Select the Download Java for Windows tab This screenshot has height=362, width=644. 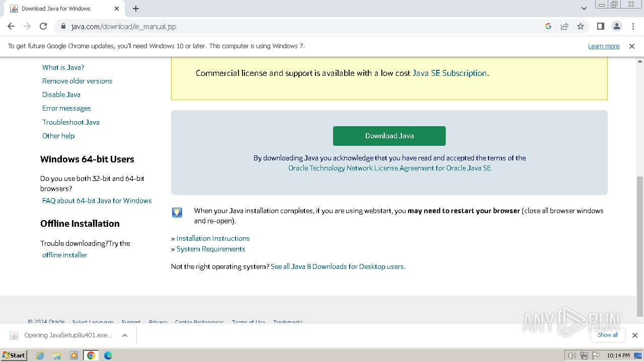click(64, 9)
